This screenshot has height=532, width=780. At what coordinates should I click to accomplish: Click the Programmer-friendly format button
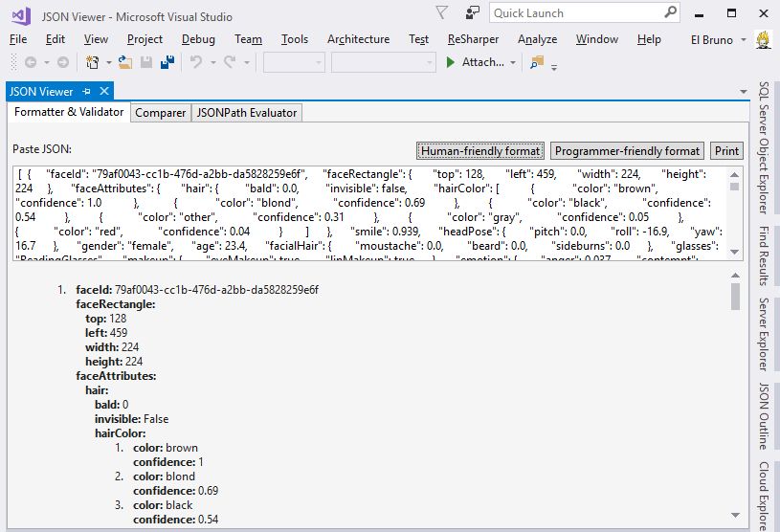(627, 151)
